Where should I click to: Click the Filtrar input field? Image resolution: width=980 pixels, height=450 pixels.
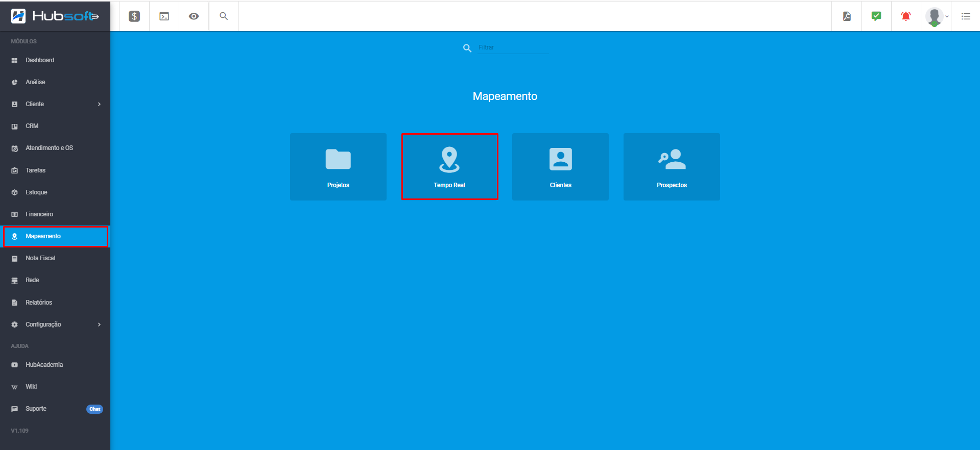[x=513, y=47]
